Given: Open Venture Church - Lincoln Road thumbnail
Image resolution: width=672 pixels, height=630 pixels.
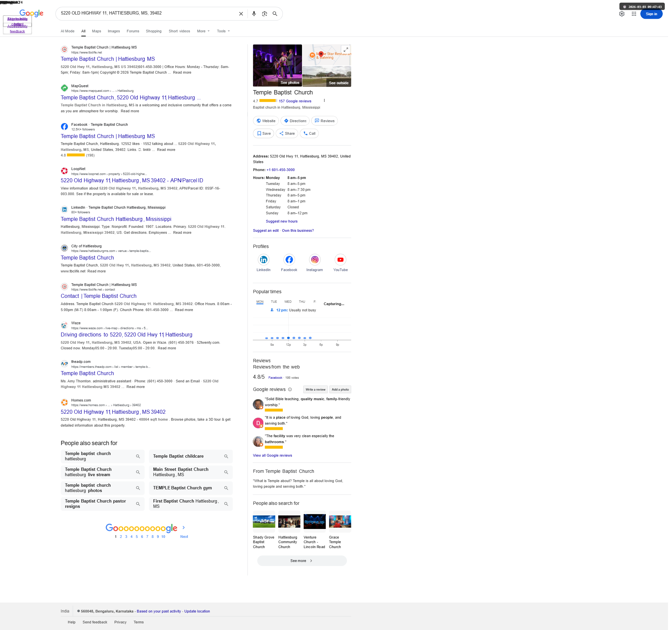Looking at the screenshot, I should pos(317,524).
